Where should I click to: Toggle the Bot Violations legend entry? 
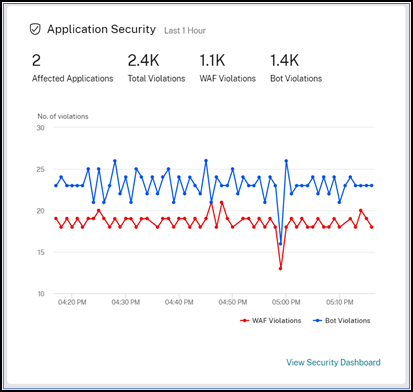click(342, 321)
